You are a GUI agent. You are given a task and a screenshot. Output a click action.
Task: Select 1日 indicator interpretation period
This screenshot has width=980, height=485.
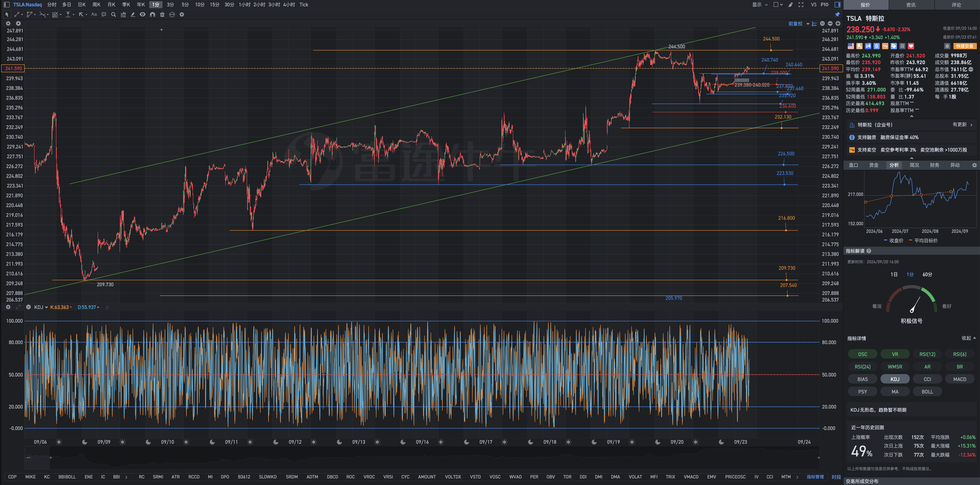(x=894, y=275)
